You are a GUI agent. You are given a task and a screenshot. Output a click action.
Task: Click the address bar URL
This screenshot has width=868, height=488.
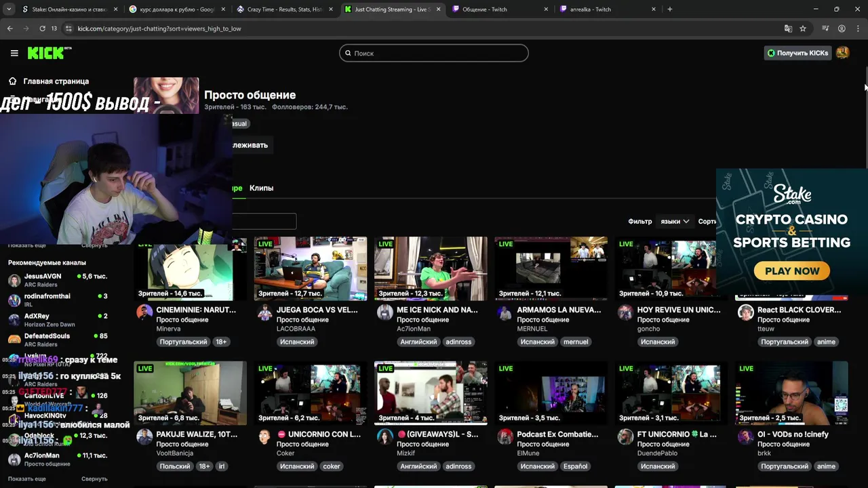pos(159,28)
